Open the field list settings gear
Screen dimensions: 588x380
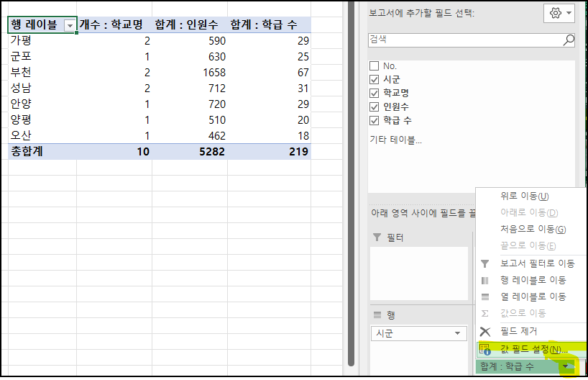click(x=555, y=13)
